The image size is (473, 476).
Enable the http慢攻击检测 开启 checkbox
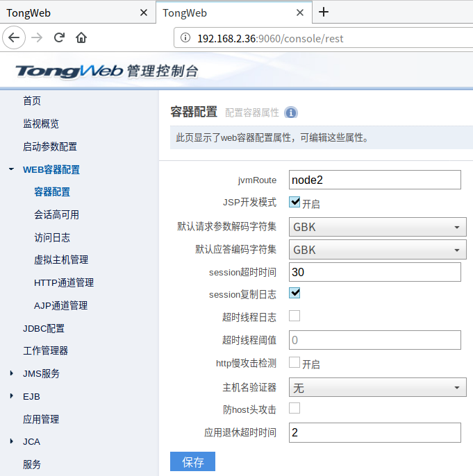294,362
